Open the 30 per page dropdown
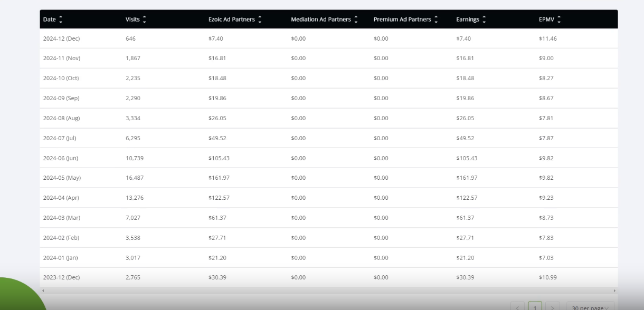The height and width of the screenshot is (310, 644). 591,308
